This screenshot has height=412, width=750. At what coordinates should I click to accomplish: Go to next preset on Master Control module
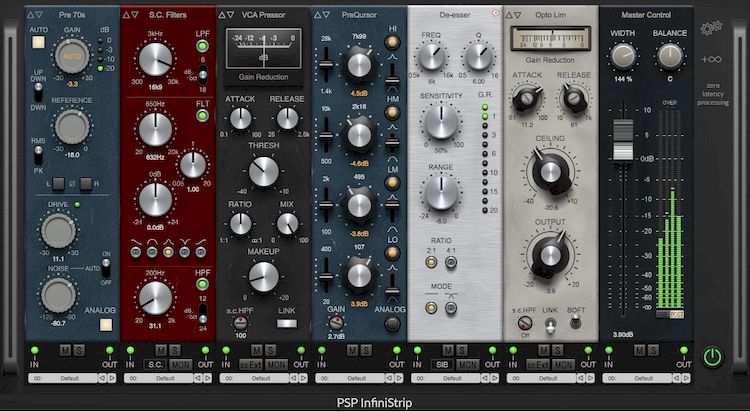tap(685, 378)
